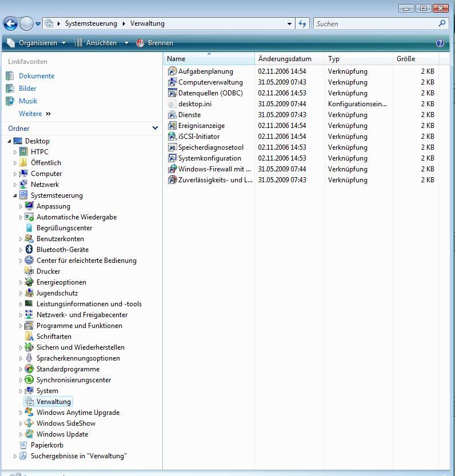Click the Aufgabenplanung shortcut icon
The image size is (455, 476).
coord(172,71)
